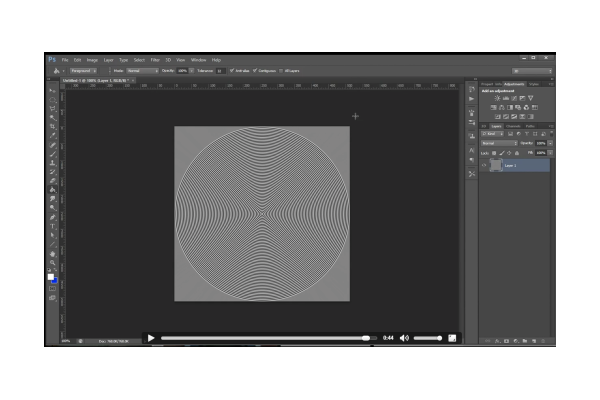
Task: Open the History panel icon
Action: point(472,89)
